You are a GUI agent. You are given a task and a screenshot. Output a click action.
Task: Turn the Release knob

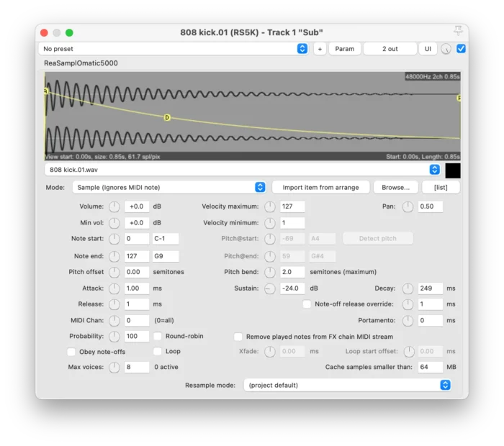pos(114,304)
